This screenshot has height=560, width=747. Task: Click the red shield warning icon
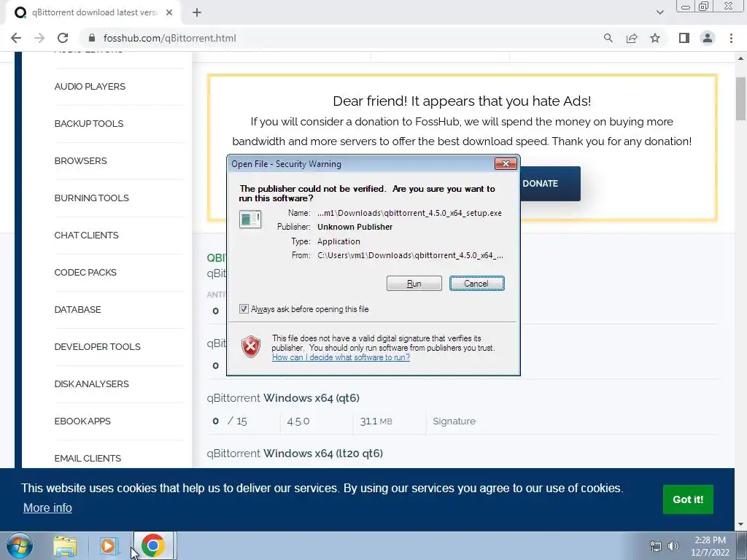[x=251, y=346]
